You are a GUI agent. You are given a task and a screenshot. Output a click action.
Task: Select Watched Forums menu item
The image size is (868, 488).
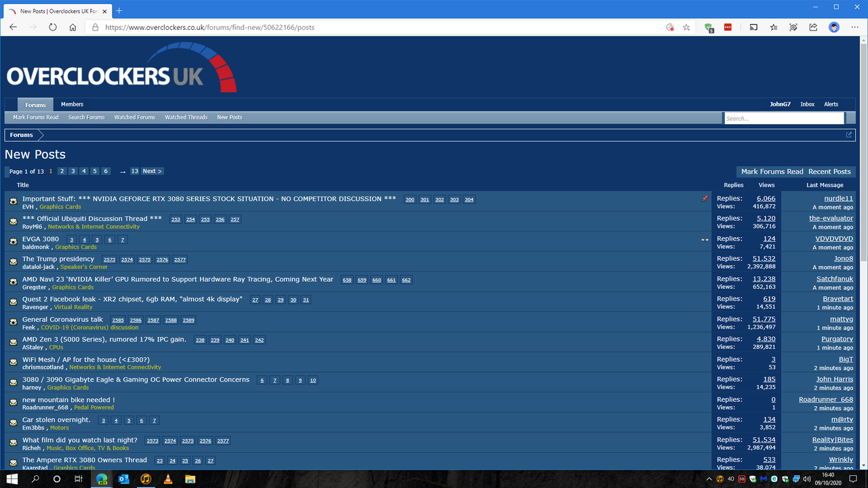pos(134,117)
